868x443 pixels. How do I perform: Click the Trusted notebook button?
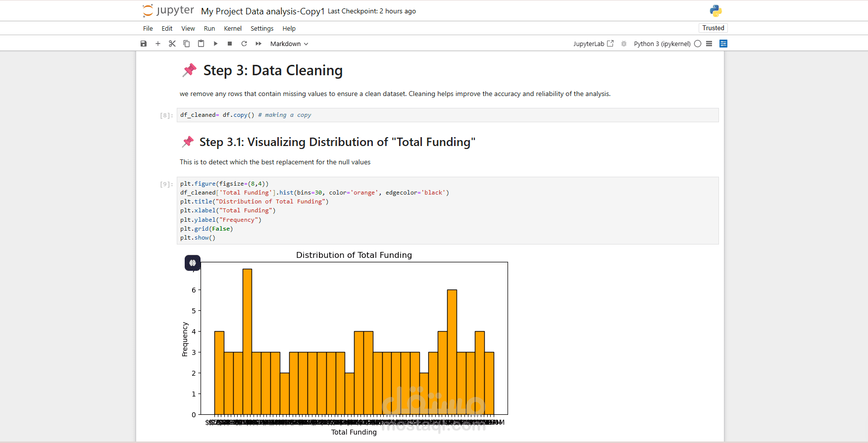click(713, 28)
